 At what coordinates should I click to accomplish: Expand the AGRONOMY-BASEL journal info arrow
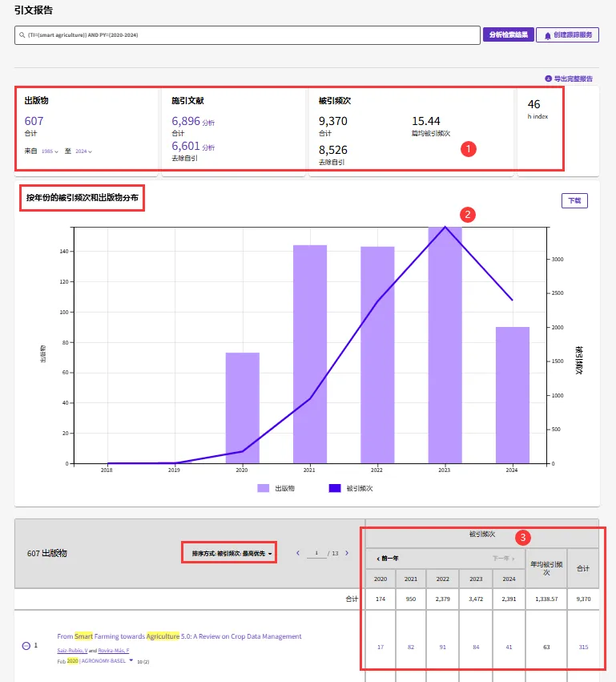[x=131, y=661]
